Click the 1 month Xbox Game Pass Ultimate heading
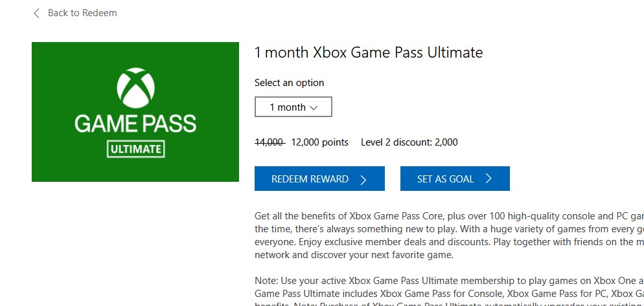Image resolution: width=644 pixels, height=306 pixels. tap(369, 52)
